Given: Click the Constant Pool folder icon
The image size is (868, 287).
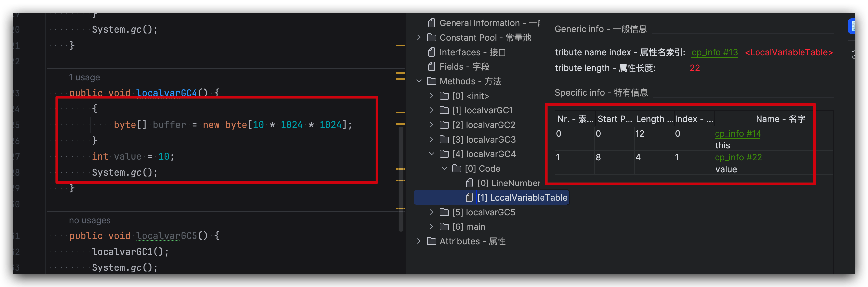Looking at the screenshot, I should [x=432, y=37].
